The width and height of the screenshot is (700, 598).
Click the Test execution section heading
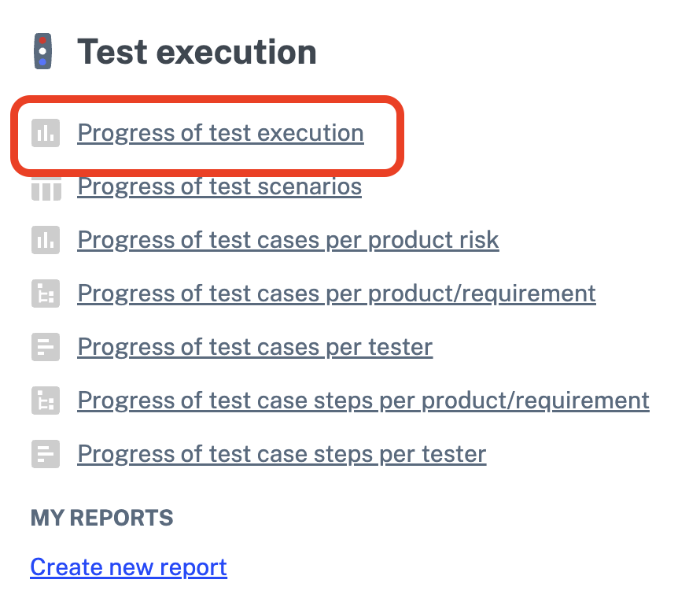tap(197, 52)
